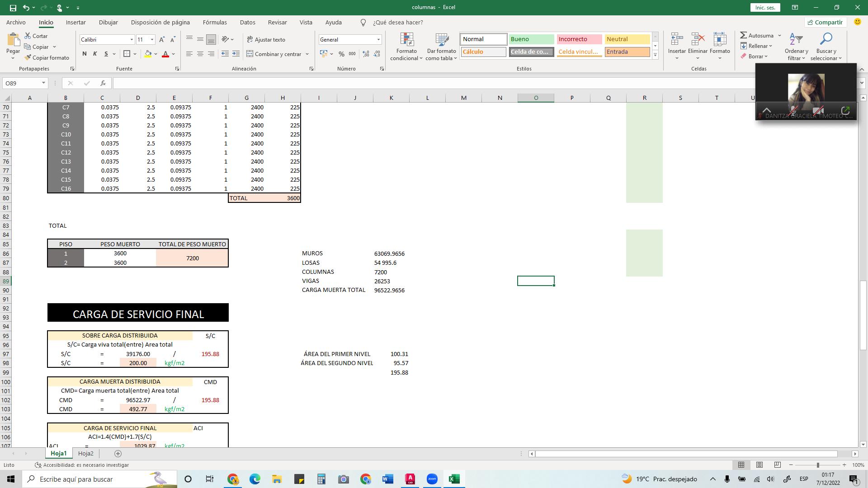868x488 pixels.
Task: Add a new sheet with plus icon
Action: tap(118, 453)
